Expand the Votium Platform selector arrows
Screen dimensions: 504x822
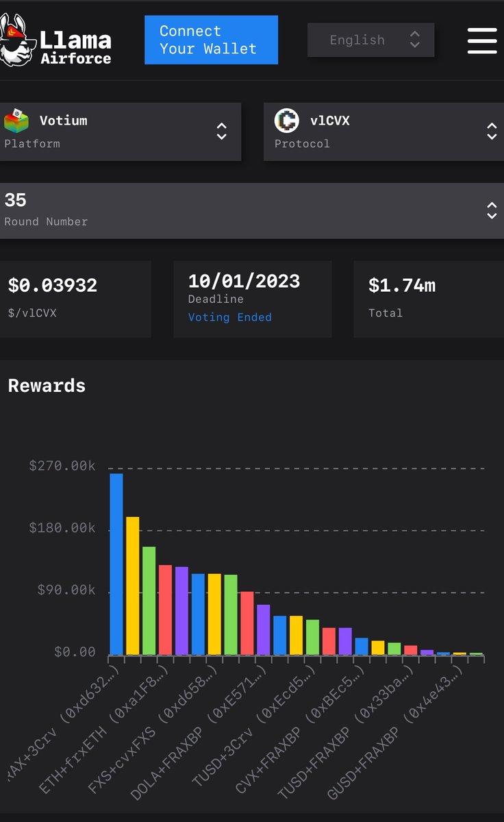pyautogui.click(x=221, y=131)
